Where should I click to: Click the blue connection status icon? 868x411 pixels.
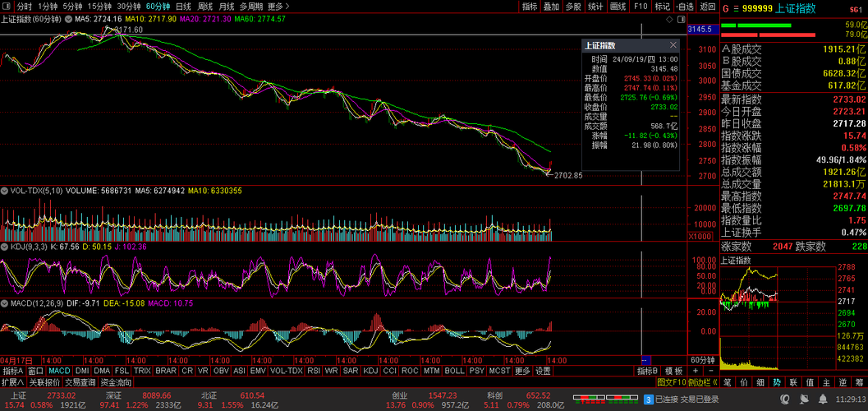[x=648, y=399]
